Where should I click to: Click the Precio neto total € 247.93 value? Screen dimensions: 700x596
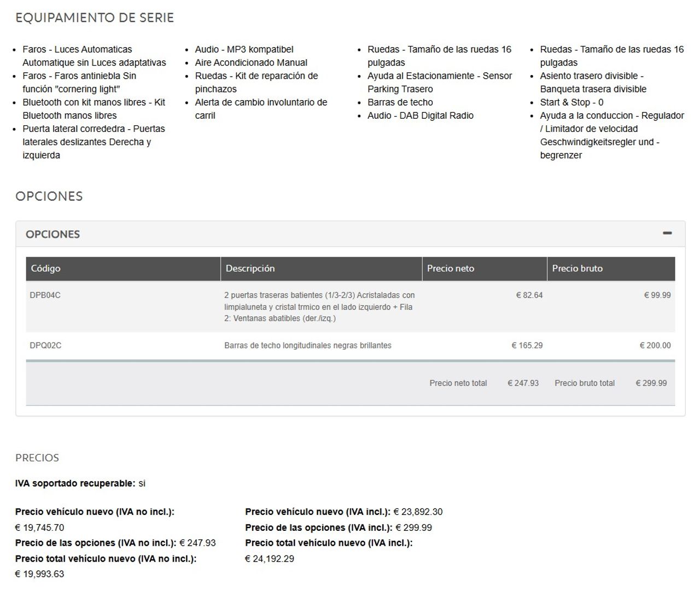pyautogui.click(x=523, y=384)
